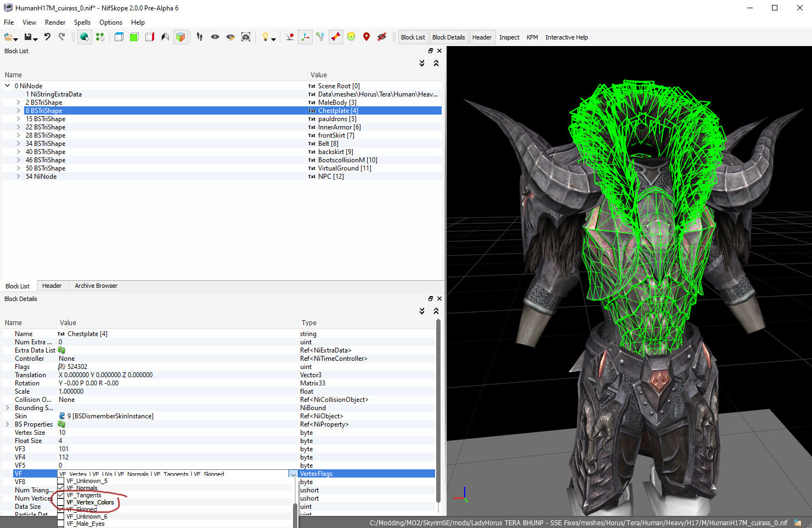Enable the VF_Vertex_Colors checkbox
812x528 pixels.
[61, 502]
